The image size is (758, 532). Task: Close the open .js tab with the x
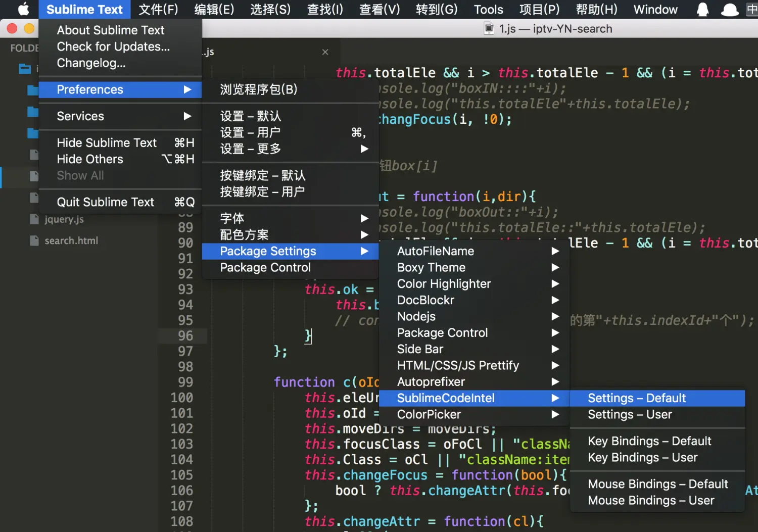coord(325,52)
